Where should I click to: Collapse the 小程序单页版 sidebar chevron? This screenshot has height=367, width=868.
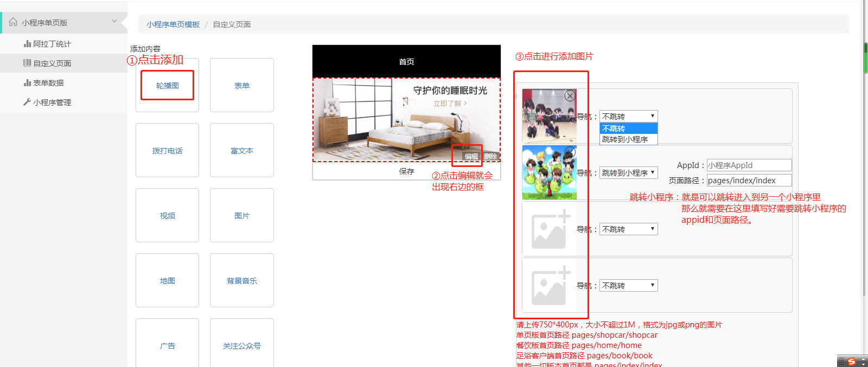point(114,22)
